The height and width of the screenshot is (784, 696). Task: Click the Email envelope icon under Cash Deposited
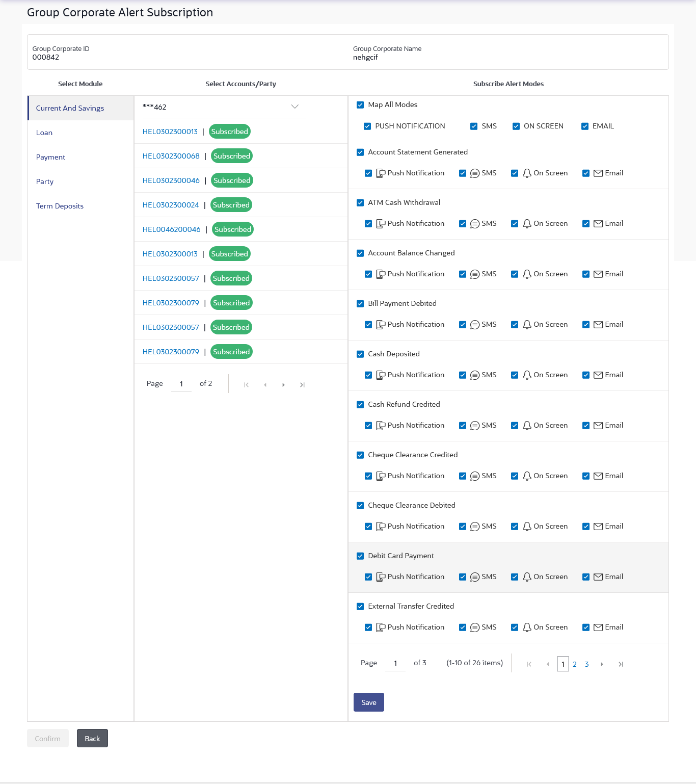598,375
